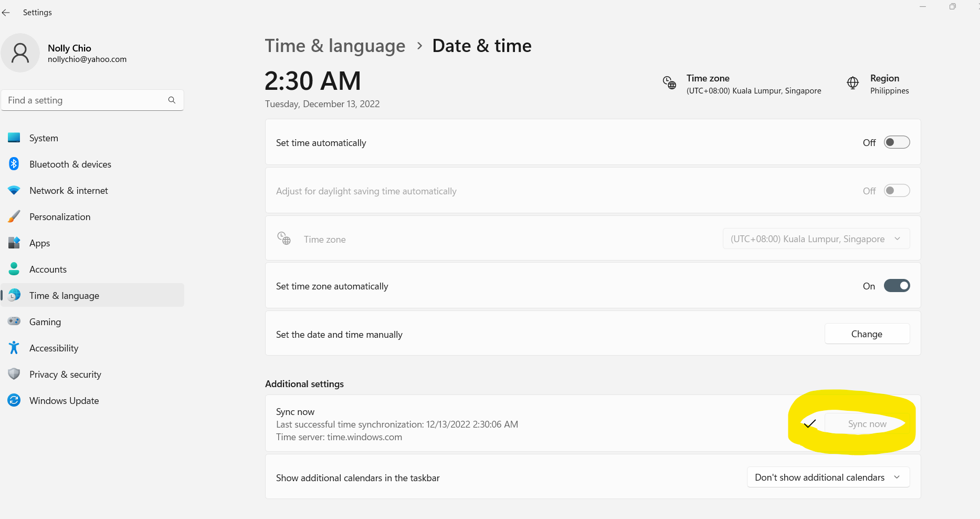Image resolution: width=980 pixels, height=519 pixels.
Task: Turn on Set time automatically toggle
Action: tap(897, 142)
